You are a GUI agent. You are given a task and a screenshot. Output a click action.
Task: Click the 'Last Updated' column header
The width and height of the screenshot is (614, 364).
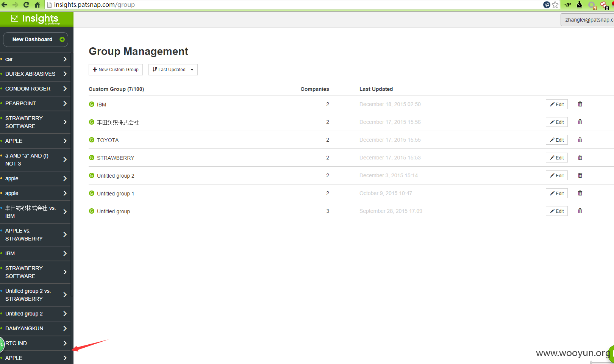376,89
